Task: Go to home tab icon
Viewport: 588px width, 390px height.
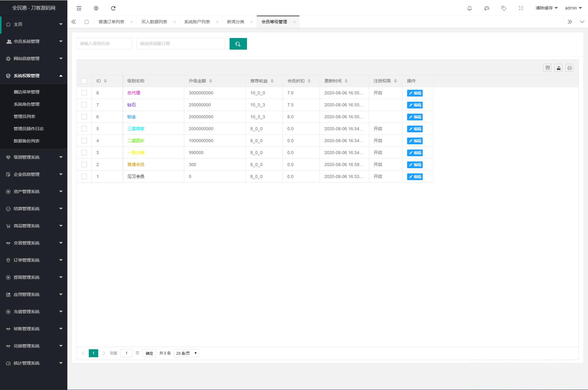Action: [x=87, y=22]
